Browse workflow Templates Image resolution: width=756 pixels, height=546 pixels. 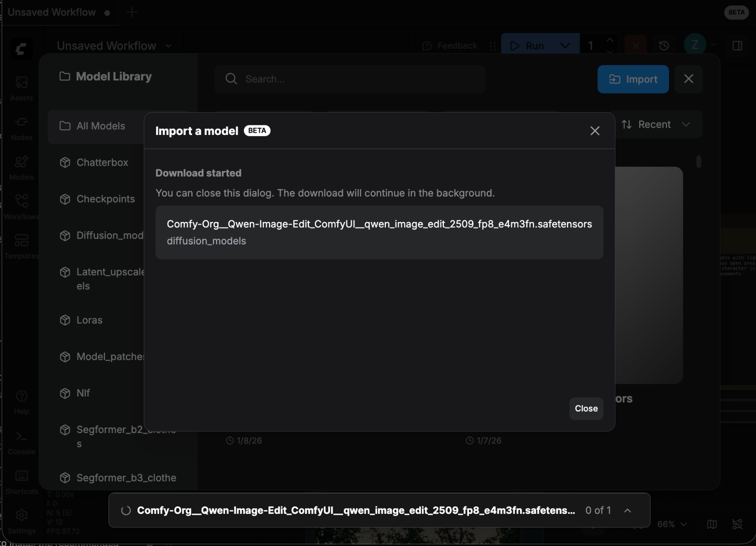pos(21,244)
